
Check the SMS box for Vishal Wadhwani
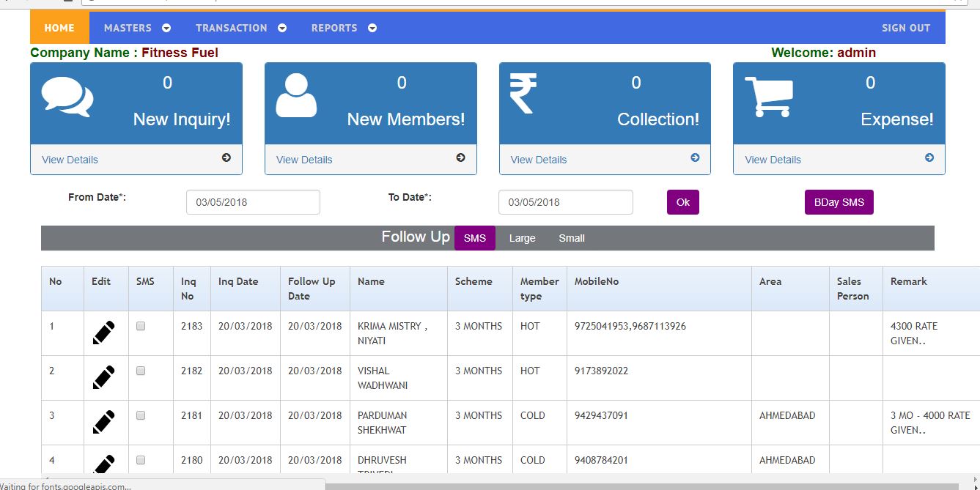point(141,371)
